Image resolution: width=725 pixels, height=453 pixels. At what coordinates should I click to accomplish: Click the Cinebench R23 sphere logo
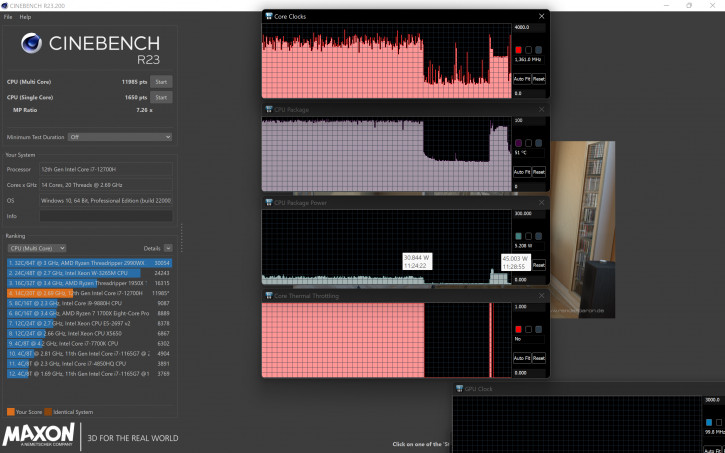point(31,43)
